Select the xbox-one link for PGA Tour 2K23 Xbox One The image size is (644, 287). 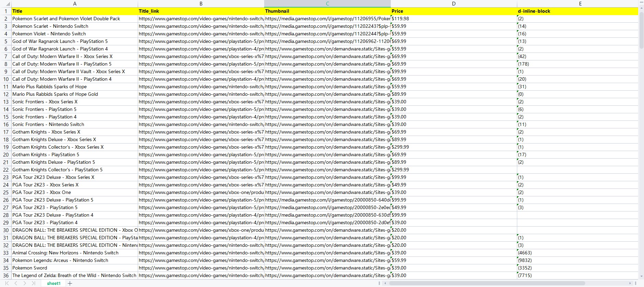point(201,192)
